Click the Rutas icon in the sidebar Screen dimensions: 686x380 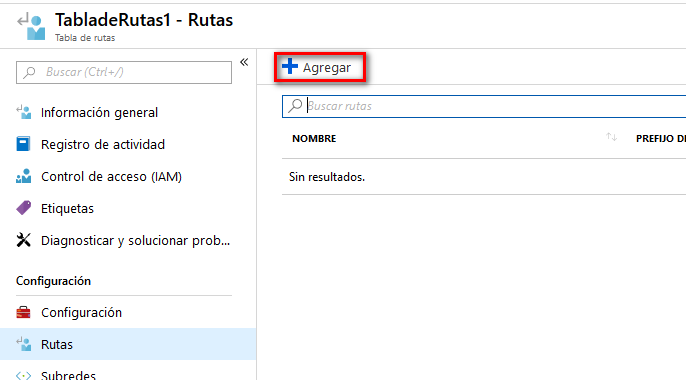point(24,344)
